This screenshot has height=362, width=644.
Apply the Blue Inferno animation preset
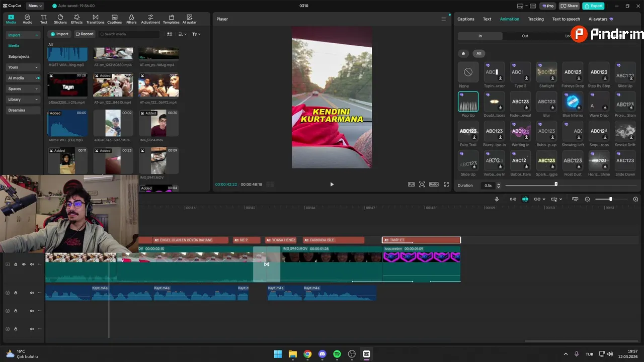[x=573, y=102]
